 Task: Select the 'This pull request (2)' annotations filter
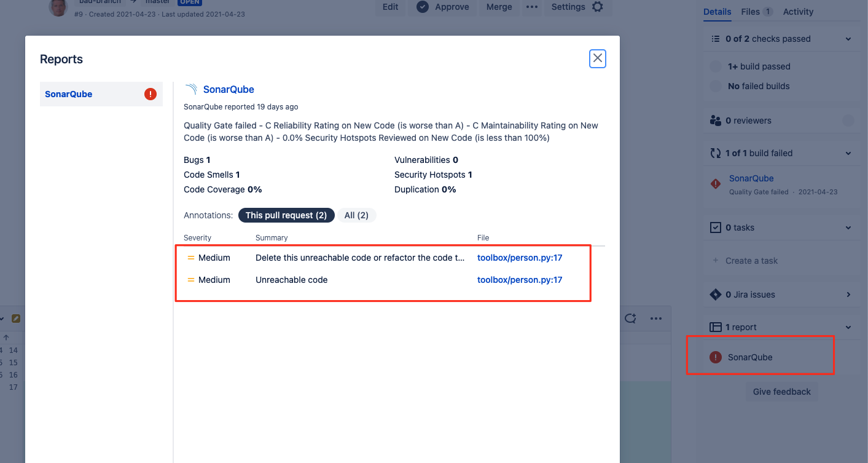[x=286, y=215]
